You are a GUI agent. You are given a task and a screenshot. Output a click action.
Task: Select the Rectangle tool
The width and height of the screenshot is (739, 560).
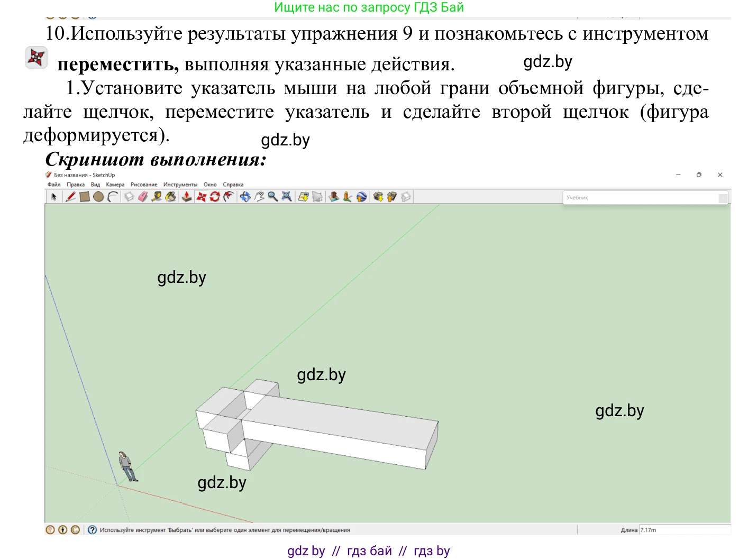(x=84, y=196)
